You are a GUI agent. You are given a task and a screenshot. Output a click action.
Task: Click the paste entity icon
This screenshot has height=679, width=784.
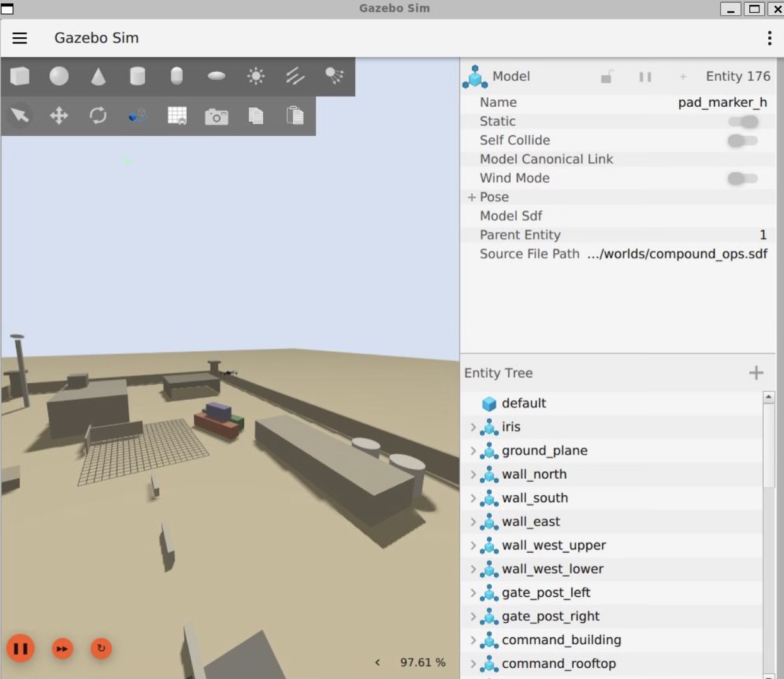point(295,116)
